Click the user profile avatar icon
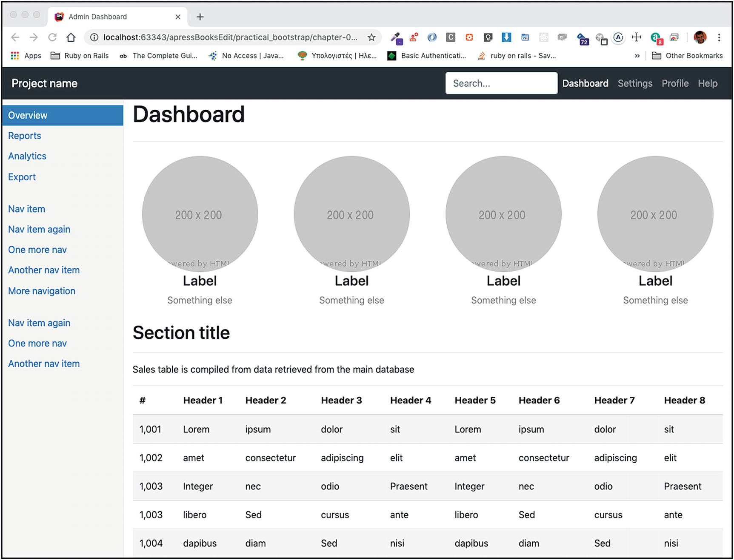 pos(700,37)
